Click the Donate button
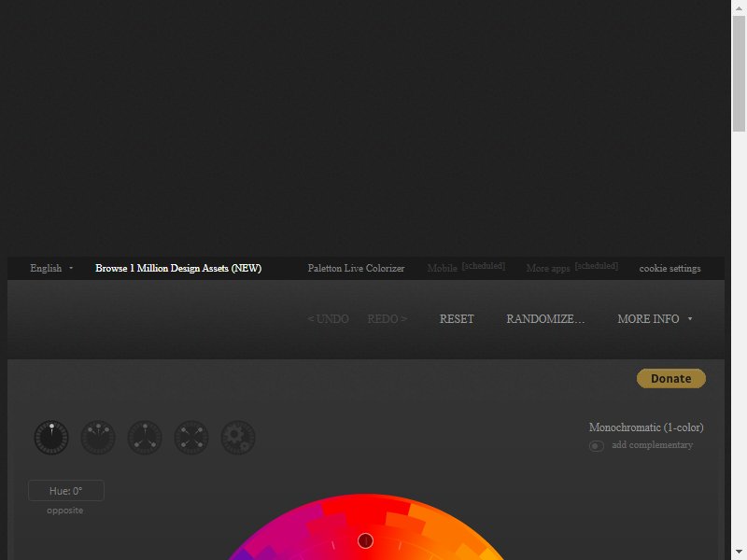The width and height of the screenshot is (747, 560). tap(671, 378)
